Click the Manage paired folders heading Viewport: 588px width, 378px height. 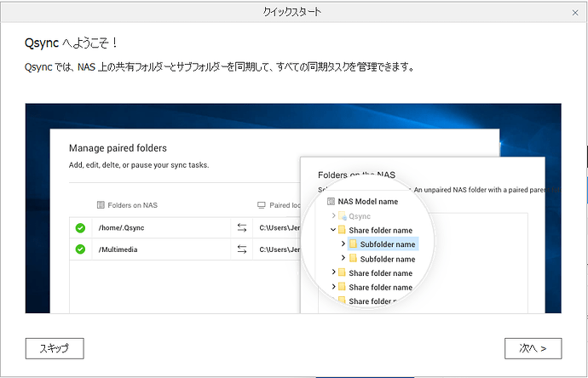tap(118, 148)
